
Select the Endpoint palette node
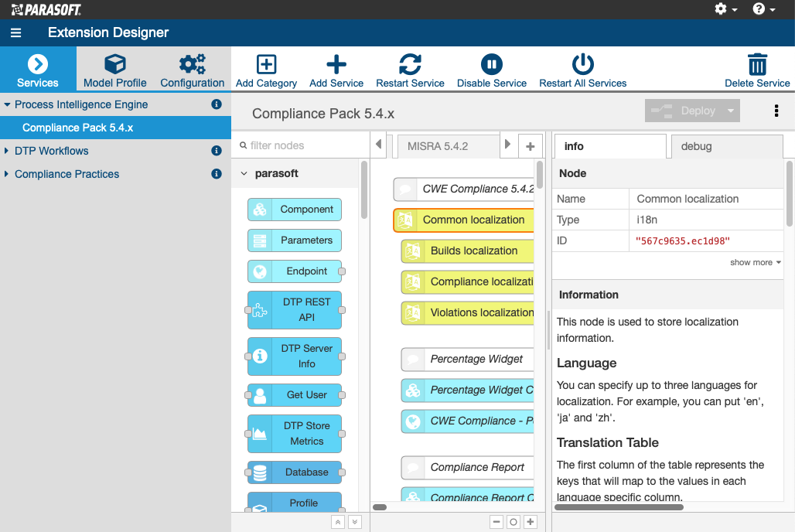coord(295,271)
